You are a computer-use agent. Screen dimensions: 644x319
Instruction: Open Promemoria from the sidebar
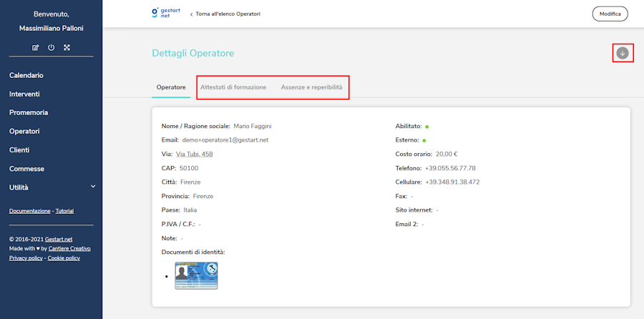[x=29, y=112]
